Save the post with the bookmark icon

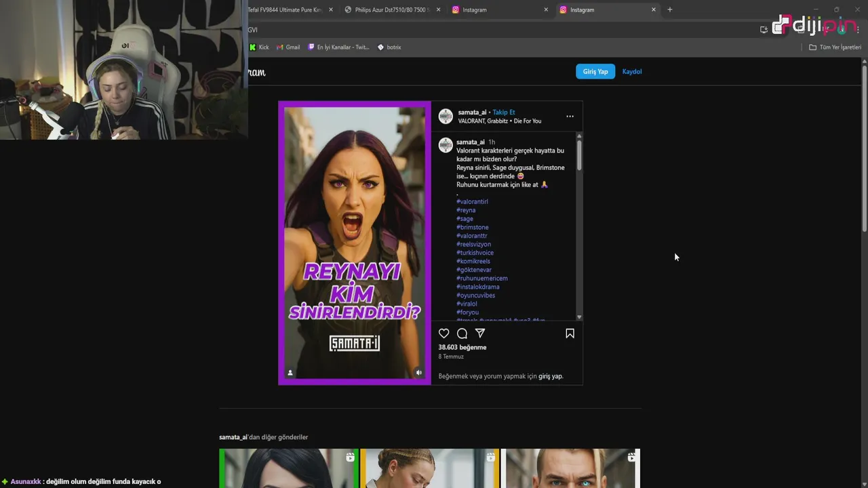pyautogui.click(x=570, y=333)
